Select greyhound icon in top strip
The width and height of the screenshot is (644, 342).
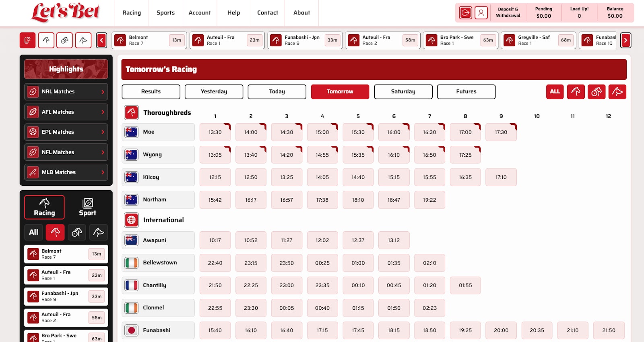point(83,40)
